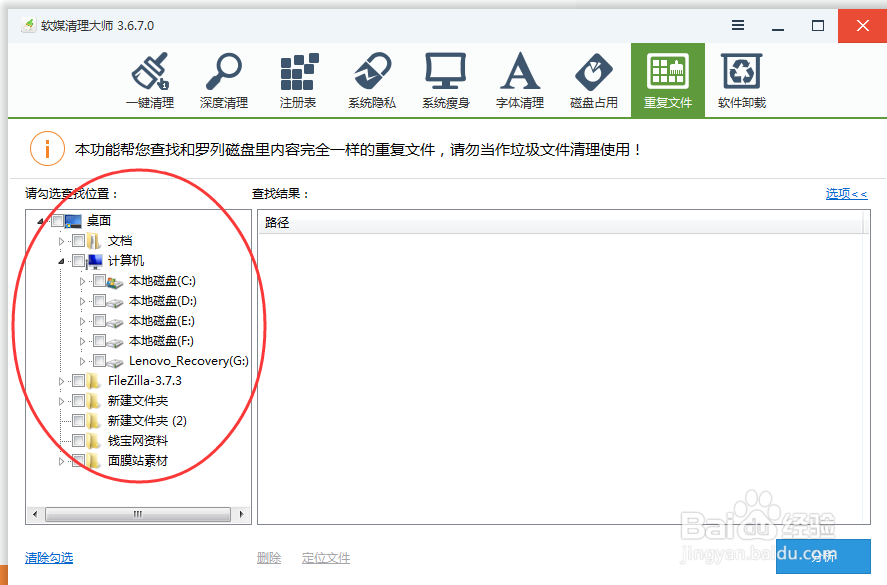Click the 清除勾选 link
887x585 pixels.
tap(47, 557)
